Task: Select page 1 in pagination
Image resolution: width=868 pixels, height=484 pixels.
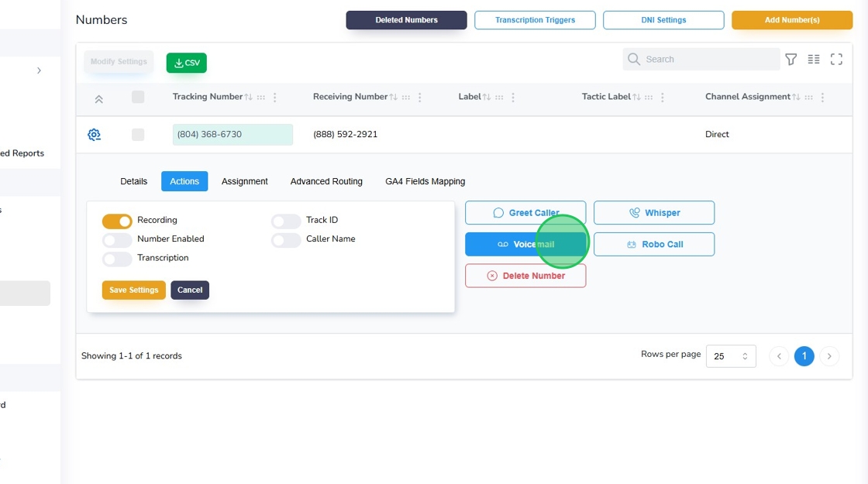Action: 804,356
